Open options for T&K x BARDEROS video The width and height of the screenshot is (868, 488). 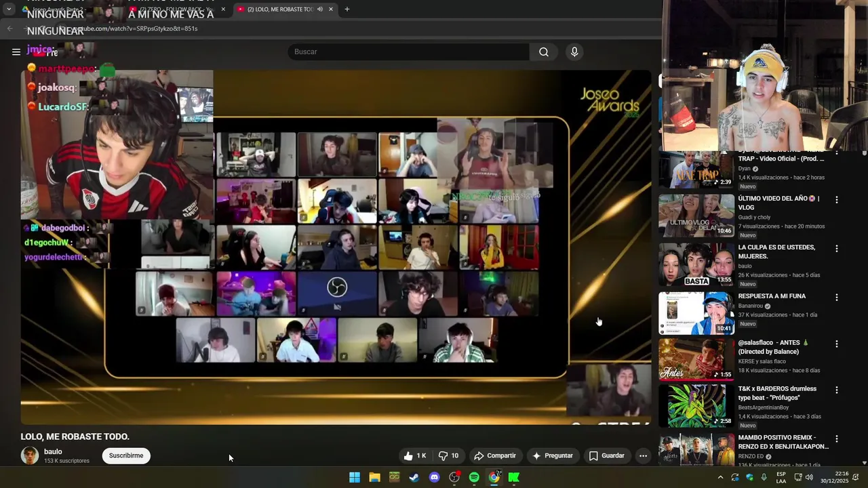tap(837, 390)
